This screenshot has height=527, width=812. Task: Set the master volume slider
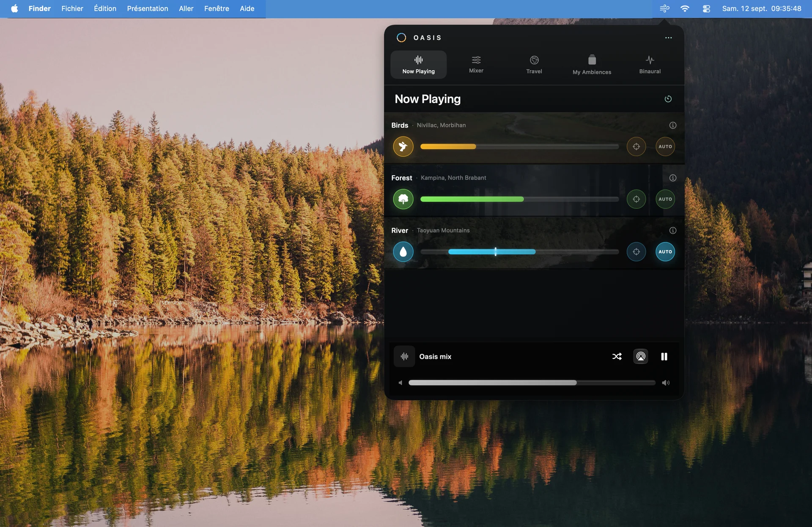(x=532, y=383)
